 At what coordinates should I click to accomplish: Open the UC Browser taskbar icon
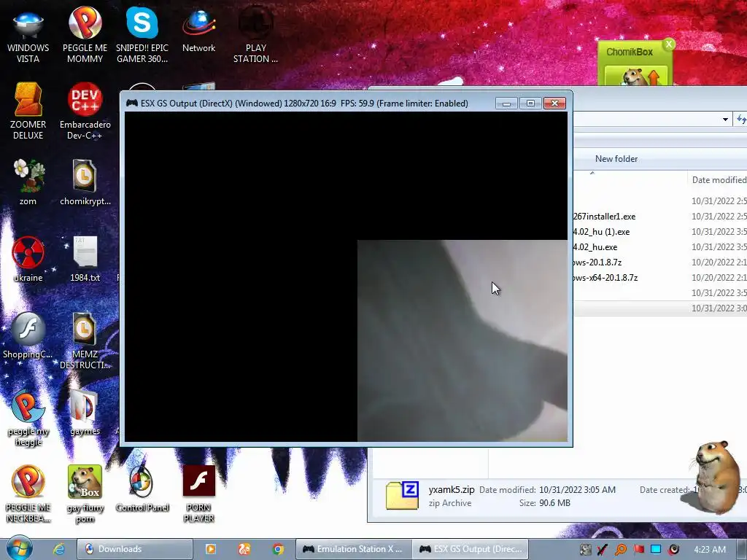244,549
